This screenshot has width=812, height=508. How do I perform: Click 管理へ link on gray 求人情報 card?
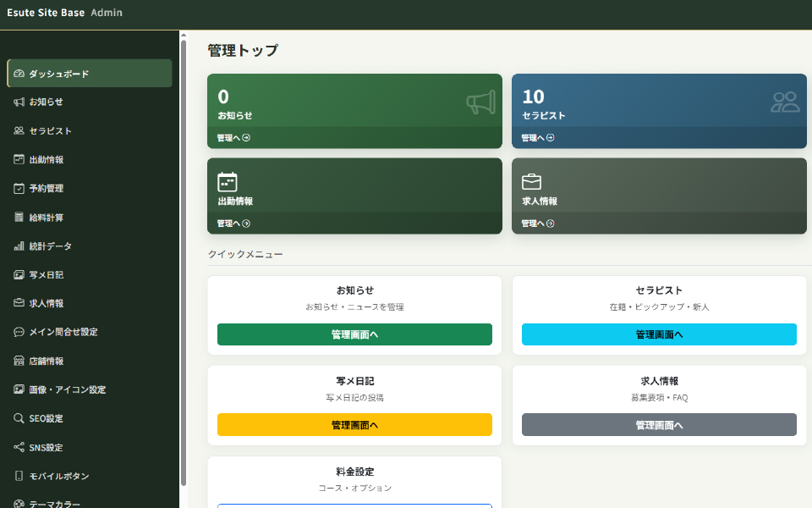(538, 224)
